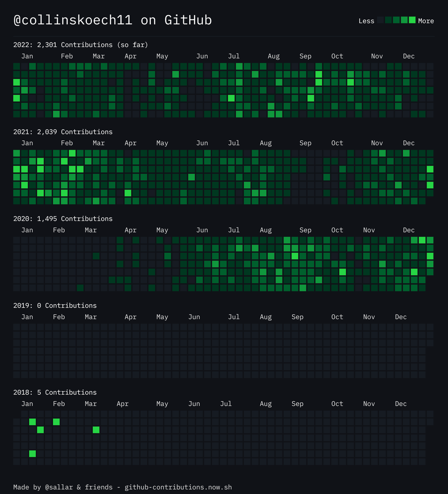Image resolution: width=448 pixels, height=494 pixels.
Task: Click the May label in the 2018 graph
Action: coord(162,404)
